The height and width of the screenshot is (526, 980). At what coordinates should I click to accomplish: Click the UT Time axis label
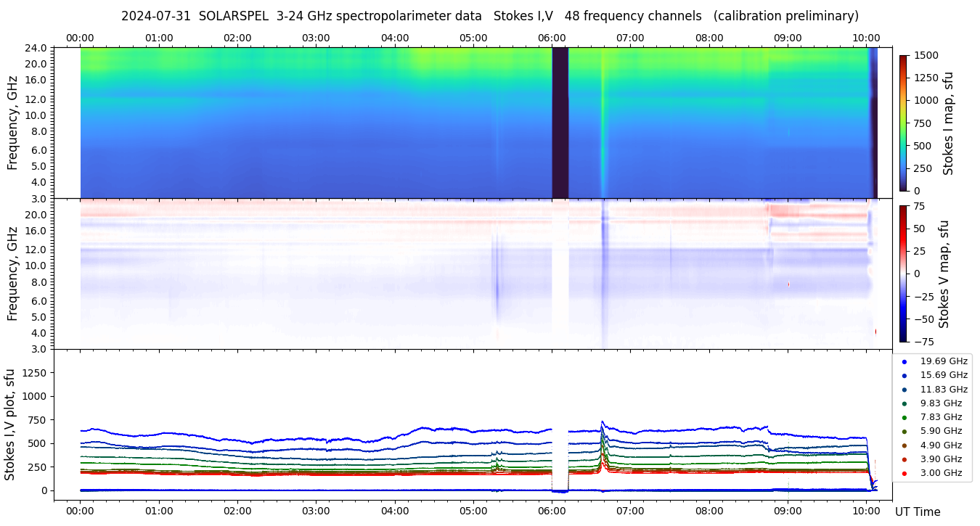pyautogui.click(x=917, y=511)
